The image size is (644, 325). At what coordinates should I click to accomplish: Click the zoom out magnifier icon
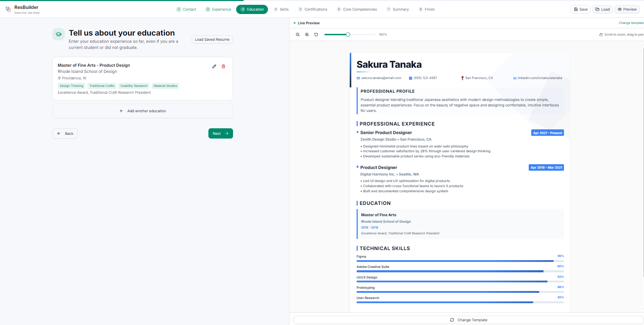point(298,35)
